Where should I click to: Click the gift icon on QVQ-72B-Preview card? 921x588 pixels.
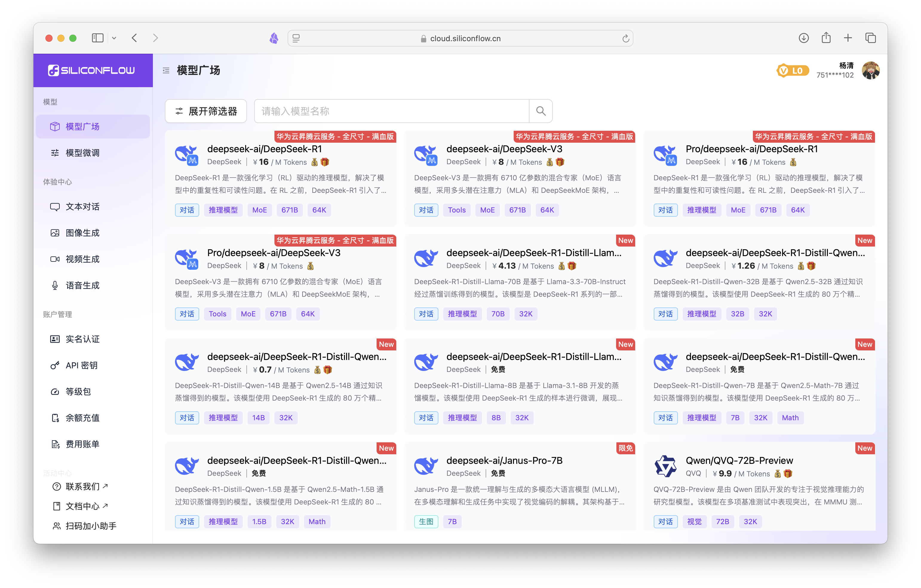788,474
